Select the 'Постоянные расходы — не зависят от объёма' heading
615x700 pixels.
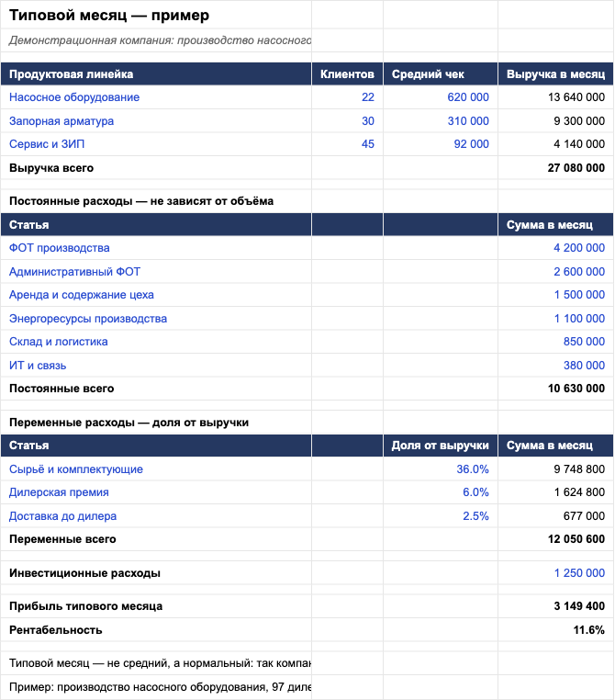pos(156,201)
